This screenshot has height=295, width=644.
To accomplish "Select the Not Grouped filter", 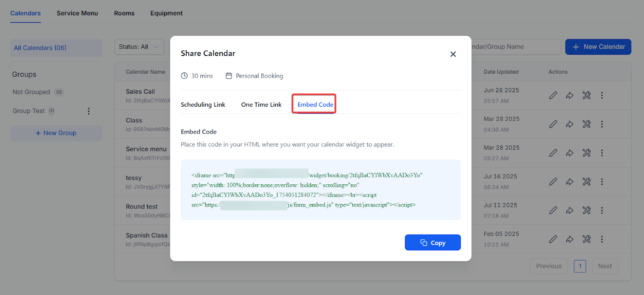I will (31, 92).
